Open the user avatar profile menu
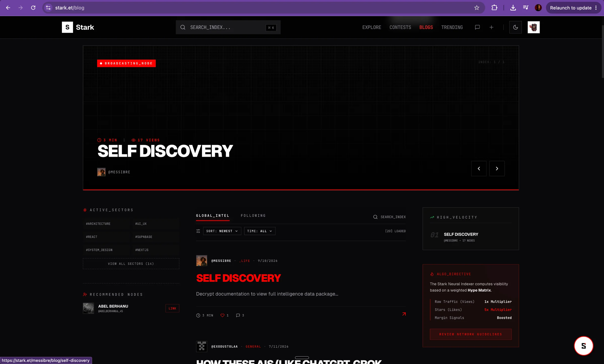This screenshot has height=364, width=604. 534,27
